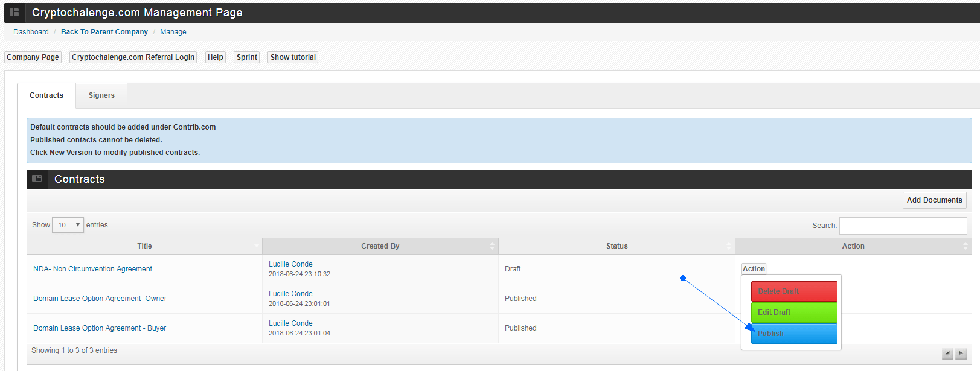The image size is (980, 371).
Task: Choose Edit Draft from action menu
Action: [x=794, y=312]
